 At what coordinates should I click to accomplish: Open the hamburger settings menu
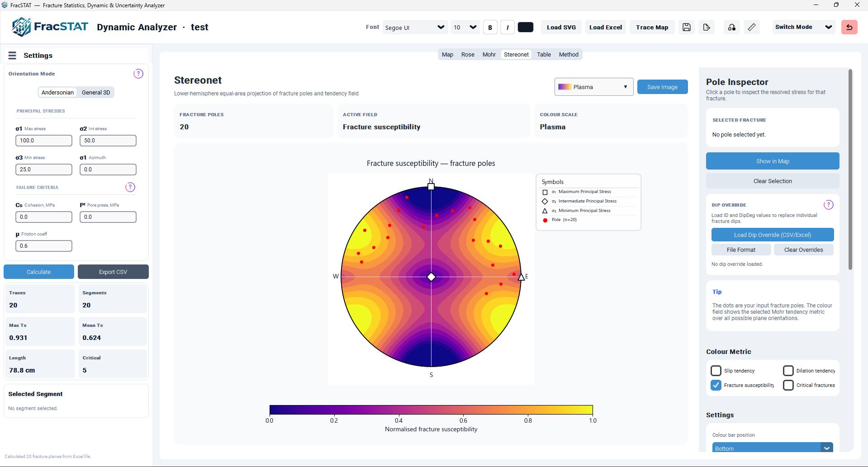[x=12, y=55]
